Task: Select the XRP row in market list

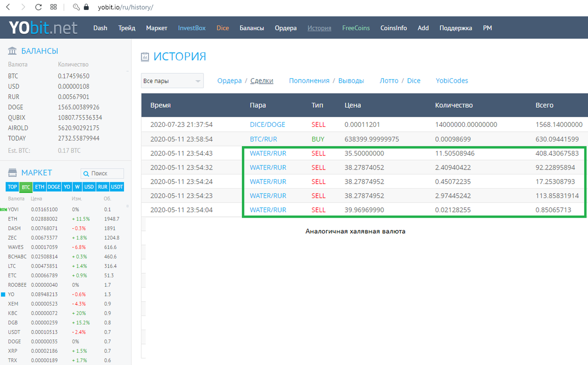Action: [x=66, y=351]
